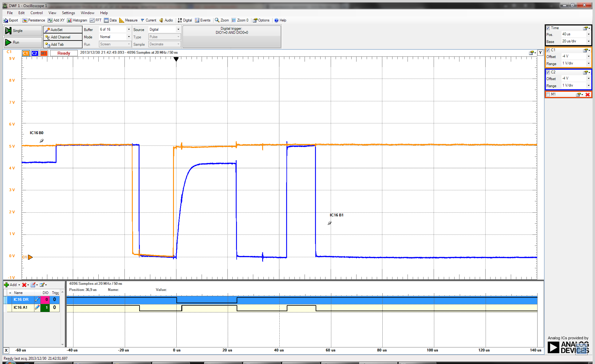The image size is (595, 364).
Task: Click the trigger position marker above plot
Action: coord(176,59)
